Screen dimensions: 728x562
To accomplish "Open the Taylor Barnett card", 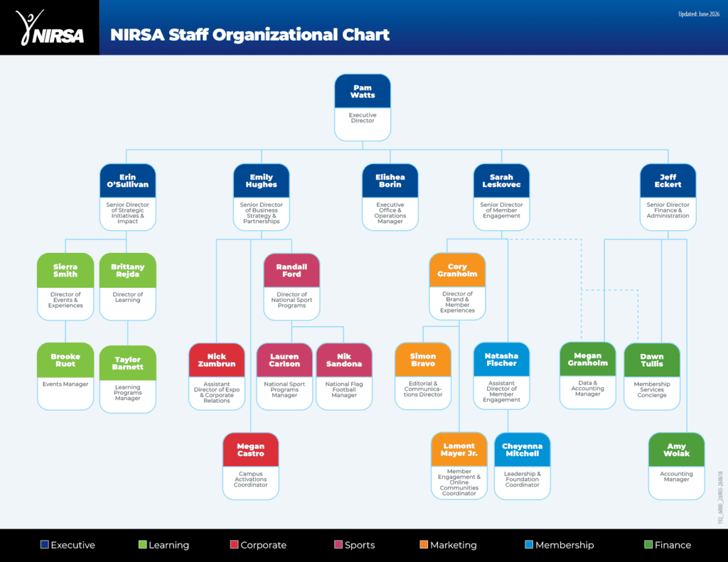I will (x=128, y=379).
